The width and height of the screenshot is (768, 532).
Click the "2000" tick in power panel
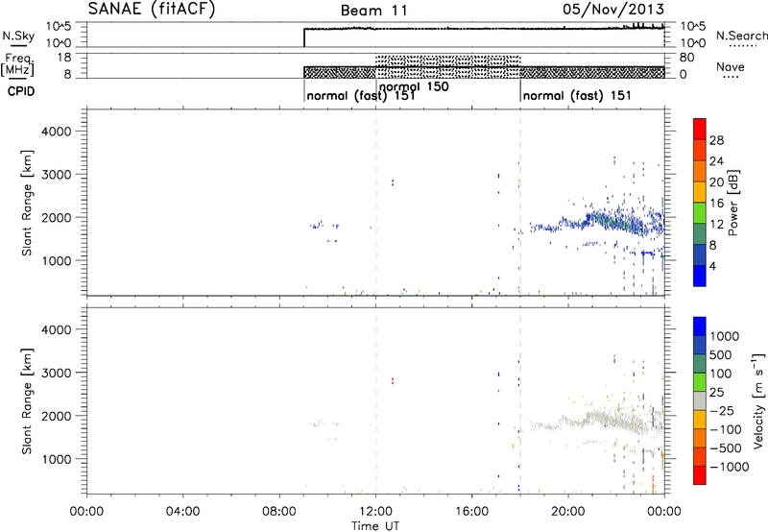(x=56, y=217)
